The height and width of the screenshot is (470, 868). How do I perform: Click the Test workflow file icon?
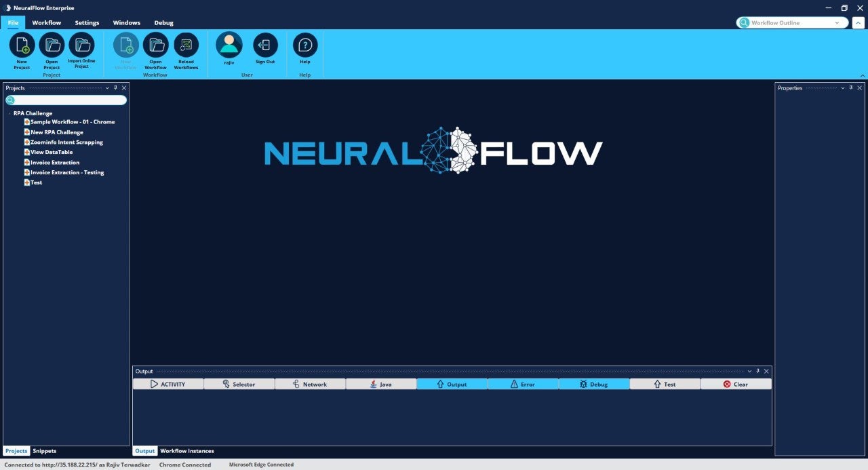(x=26, y=182)
